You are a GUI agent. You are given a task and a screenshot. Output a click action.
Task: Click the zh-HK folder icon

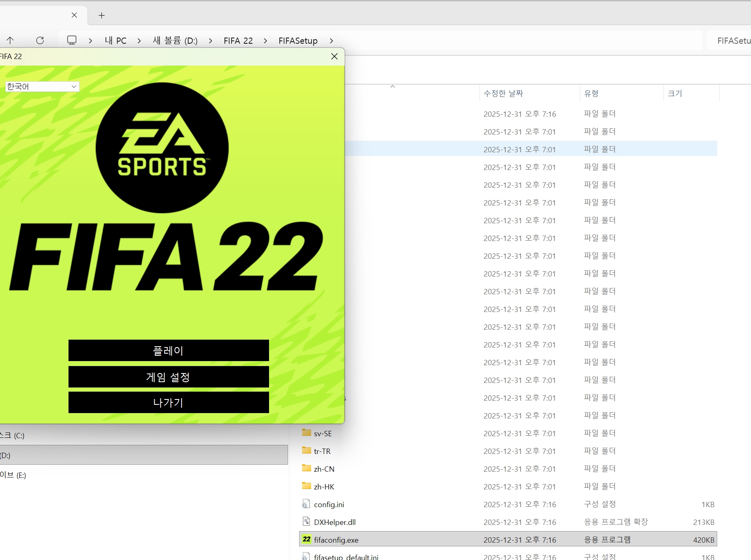tap(306, 486)
